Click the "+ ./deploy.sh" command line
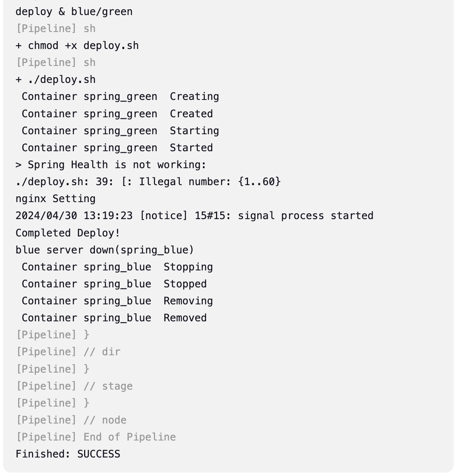This screenshot has height=476, width=456. click(56, 79)
